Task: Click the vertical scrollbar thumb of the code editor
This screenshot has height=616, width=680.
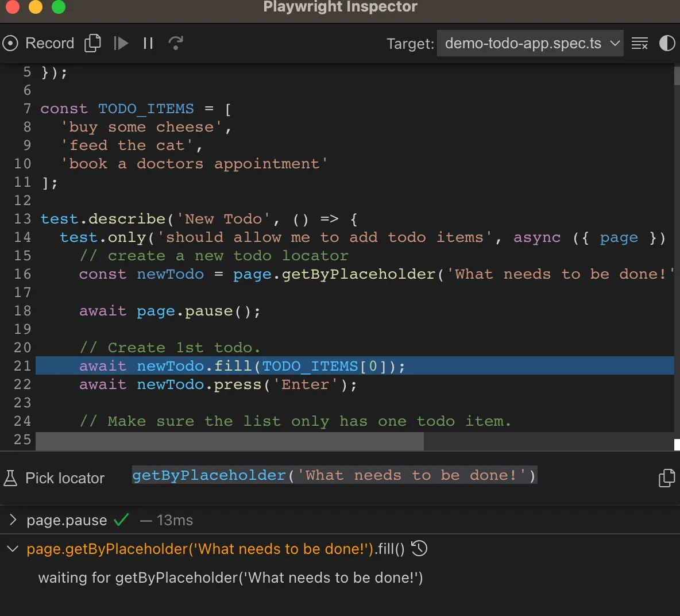Action: point(677,75)
